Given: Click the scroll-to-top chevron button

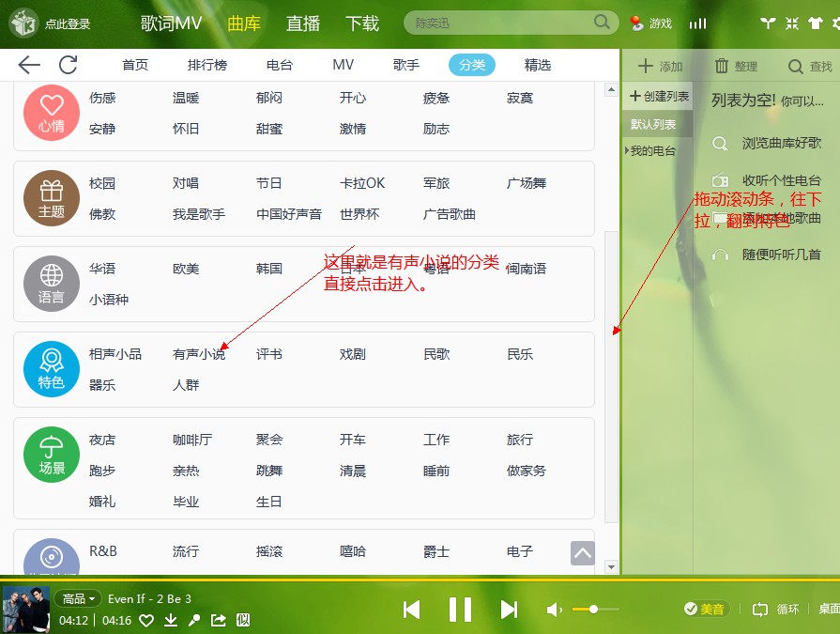Looking at the screenshot, I should click(582, 553).
